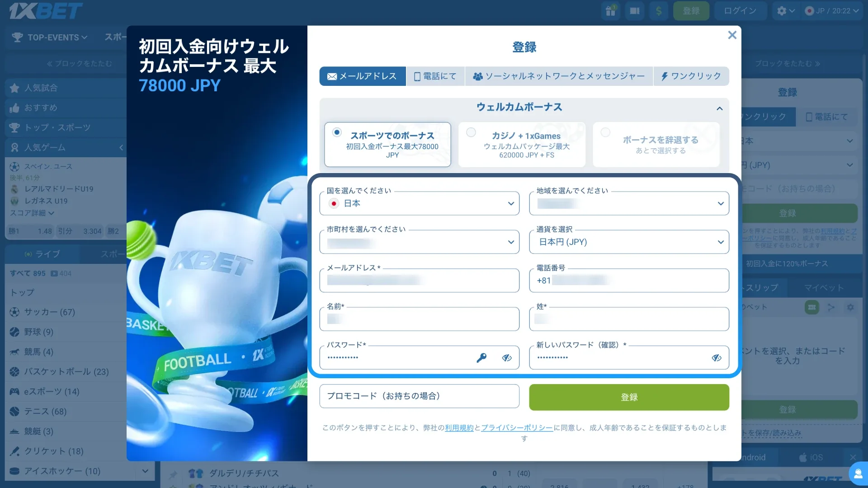
Task: Click the プロモコード input field
Action: 419,396
